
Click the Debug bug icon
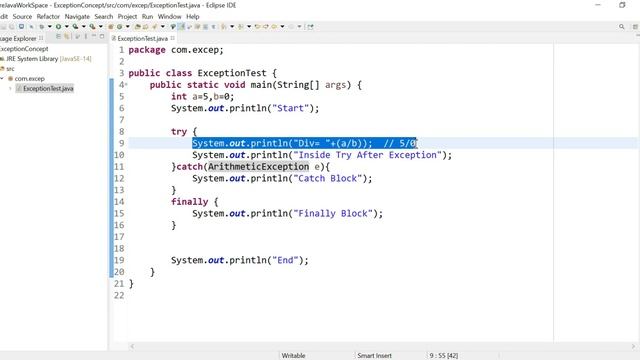click(x=42, y=27)
